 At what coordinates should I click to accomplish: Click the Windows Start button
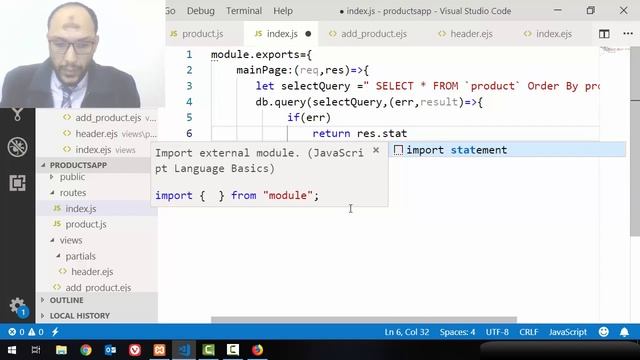(12, 350)
